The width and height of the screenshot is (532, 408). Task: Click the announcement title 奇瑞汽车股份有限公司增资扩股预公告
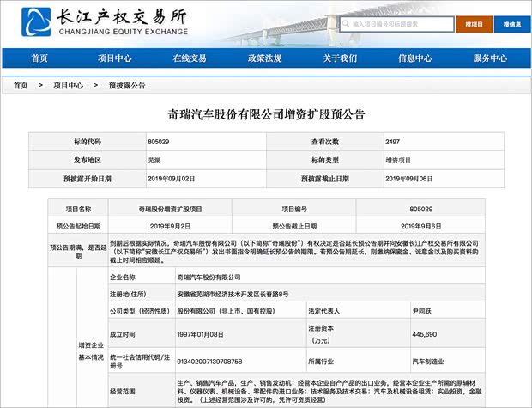pos(266,114)
